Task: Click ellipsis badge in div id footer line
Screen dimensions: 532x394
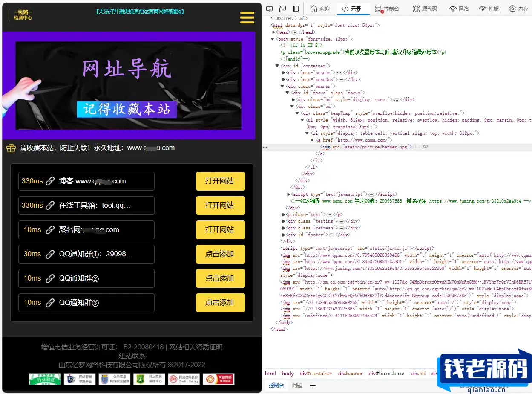Action: [331, 235]
